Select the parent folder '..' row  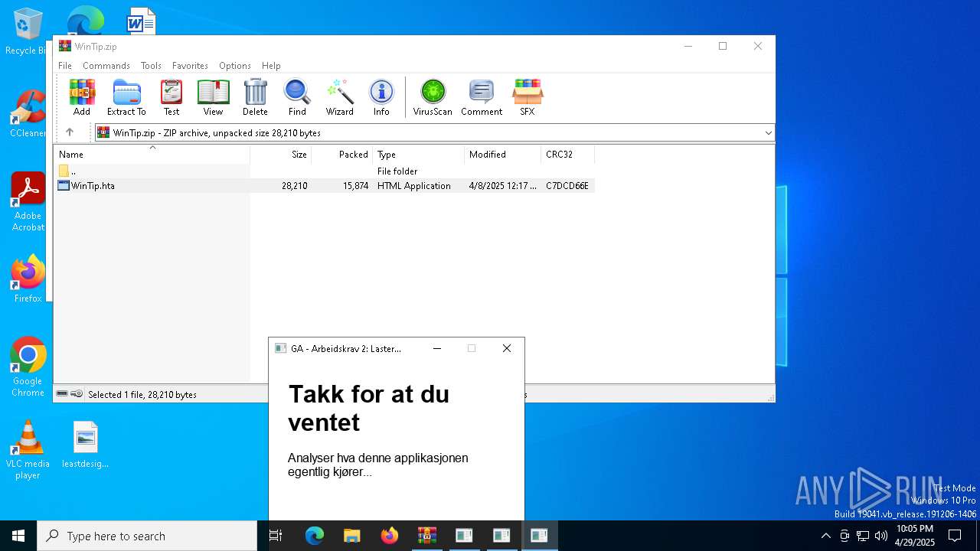click(324, 171)
